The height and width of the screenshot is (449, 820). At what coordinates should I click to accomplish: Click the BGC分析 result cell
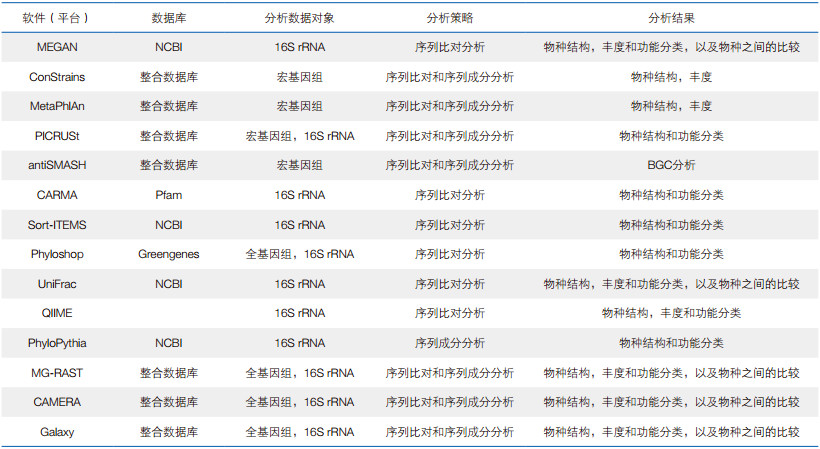(671, 165)
